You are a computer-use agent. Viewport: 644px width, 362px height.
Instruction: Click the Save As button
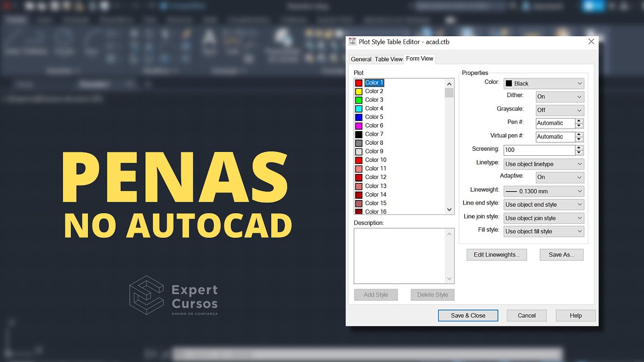click(561, 255)
